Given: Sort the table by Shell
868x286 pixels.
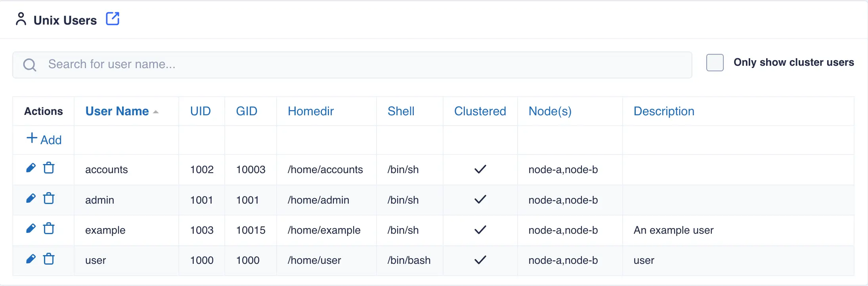Looking at the screenshot, I should click(x=401, y=111).
